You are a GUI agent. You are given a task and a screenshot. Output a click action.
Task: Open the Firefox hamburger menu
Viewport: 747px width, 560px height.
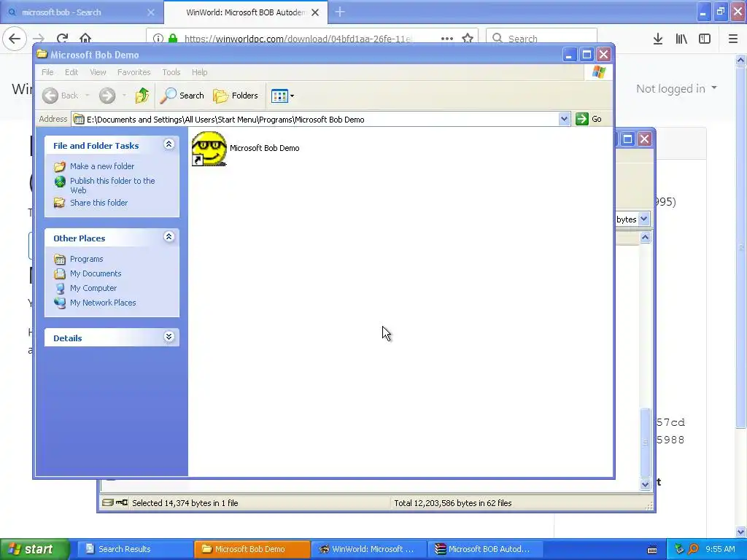click(733, 39)
